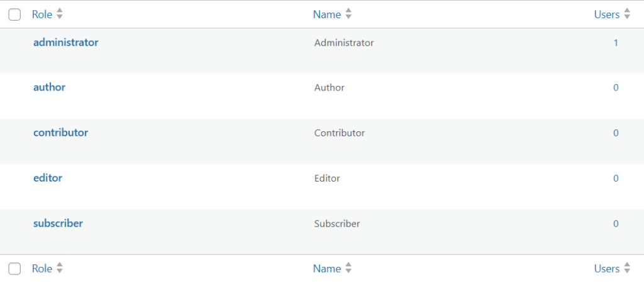The image size is (644, 282).
Task: Click sort arrows beside top Users header
Action: [627, 14]
